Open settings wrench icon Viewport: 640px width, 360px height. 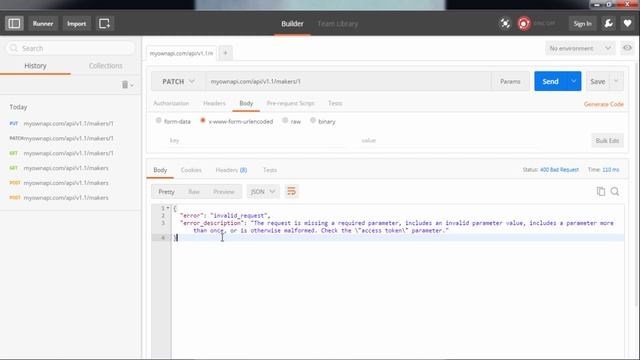[x=608, y=24]
